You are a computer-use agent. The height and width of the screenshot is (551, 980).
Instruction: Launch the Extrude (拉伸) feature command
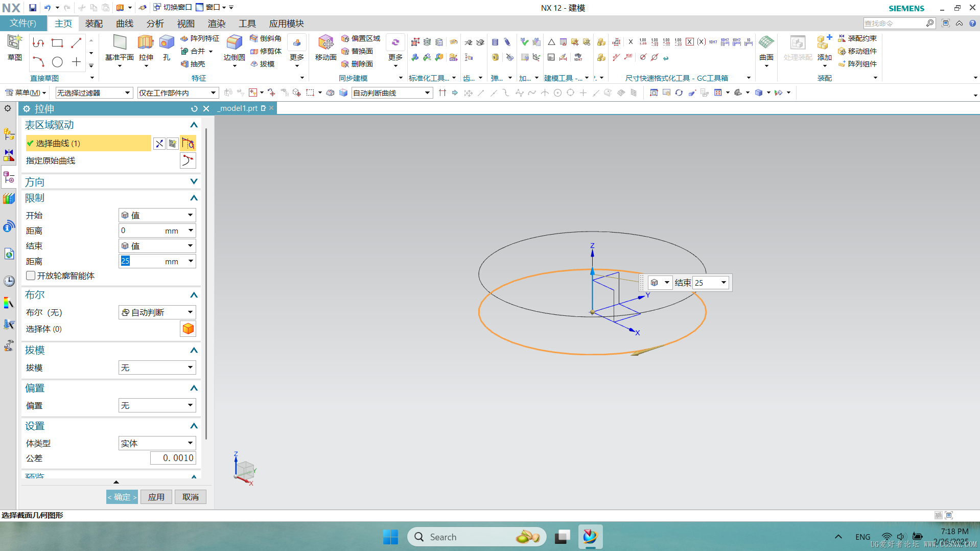pyautogui.click(x=146, y=48)
